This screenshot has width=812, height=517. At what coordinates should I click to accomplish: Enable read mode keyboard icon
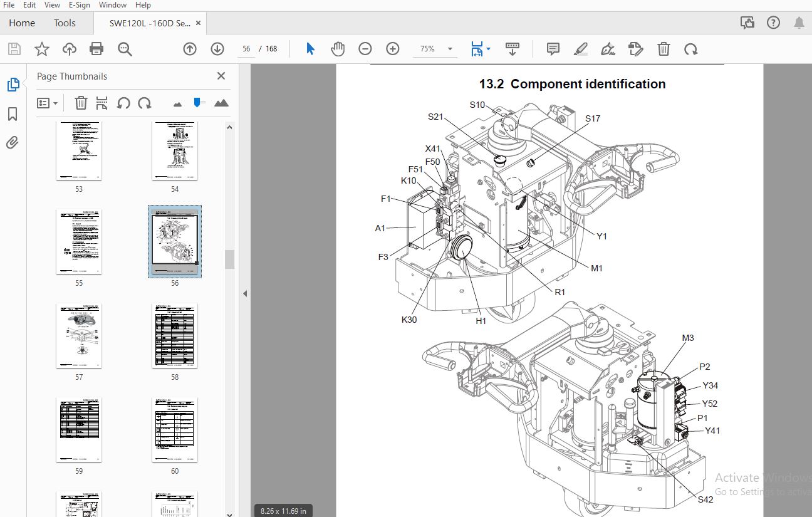tap(513, 49)
